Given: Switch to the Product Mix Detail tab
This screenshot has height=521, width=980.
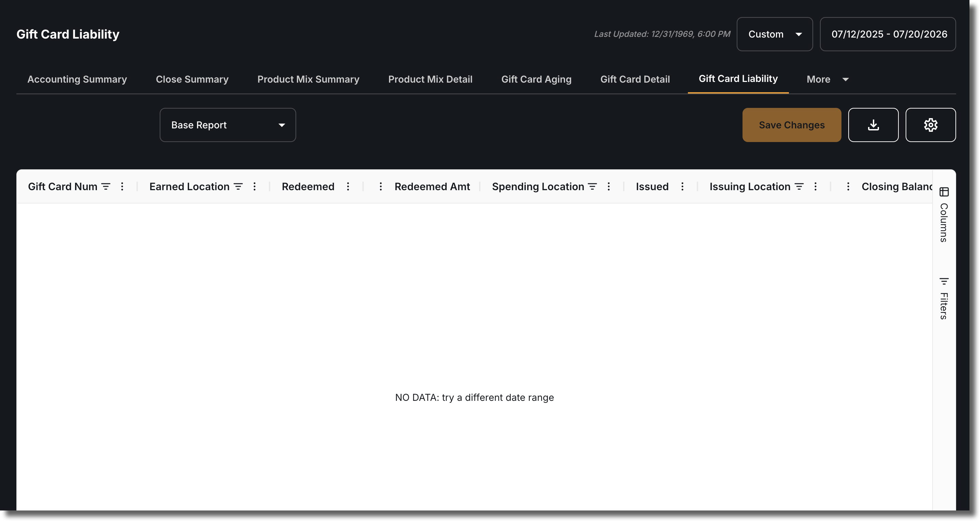Looking at the screenshot, I should [430, 79].
